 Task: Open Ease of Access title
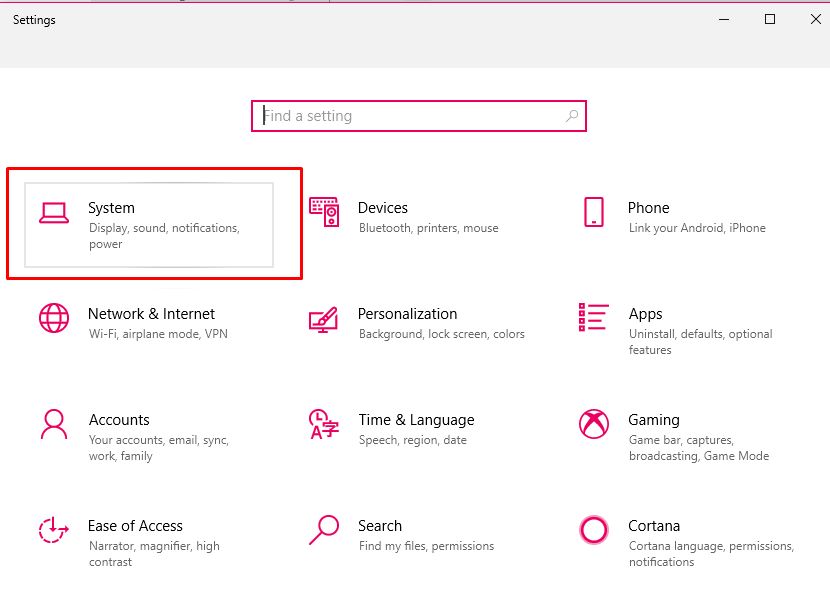point(135,525)
